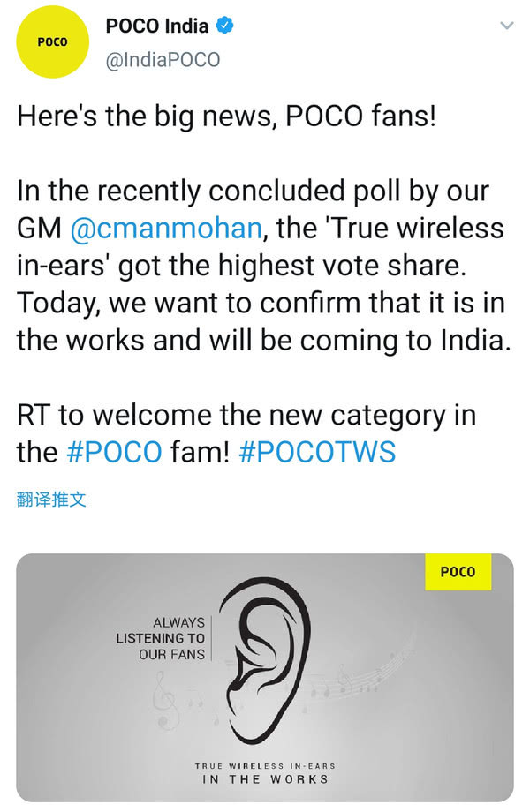Click the "IN THE WORKS" banner text
530x812 pixels.
pos(265,779)
